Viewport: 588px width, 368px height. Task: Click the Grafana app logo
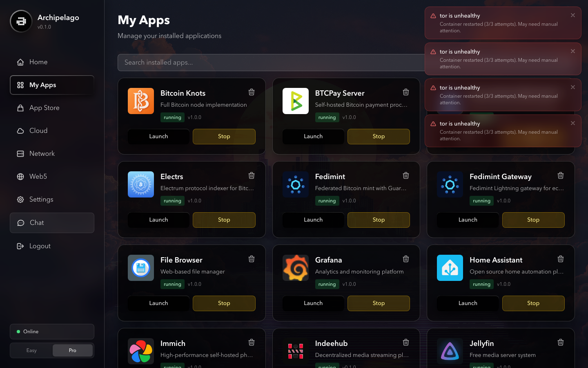296,268
